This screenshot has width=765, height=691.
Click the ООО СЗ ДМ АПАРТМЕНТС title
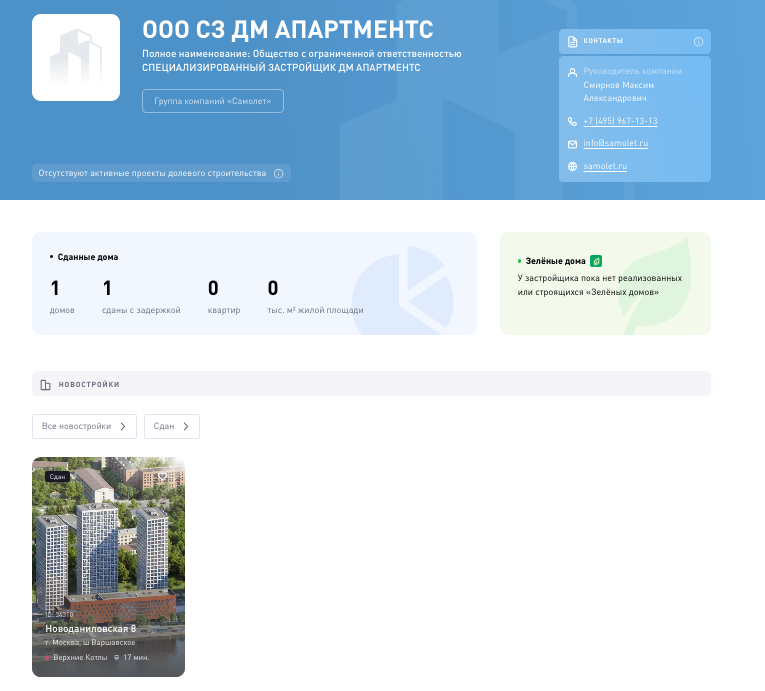coord(288,29)
